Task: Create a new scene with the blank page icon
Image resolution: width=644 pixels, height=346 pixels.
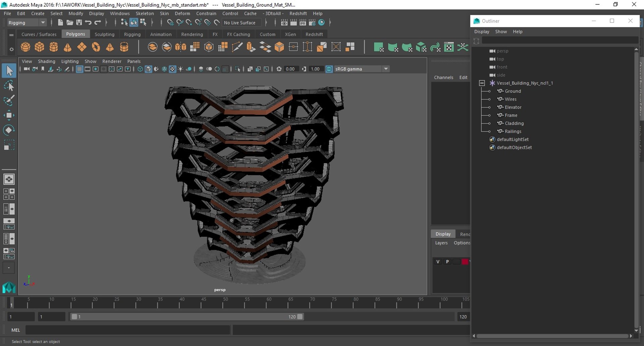Action: click(60, 22)
